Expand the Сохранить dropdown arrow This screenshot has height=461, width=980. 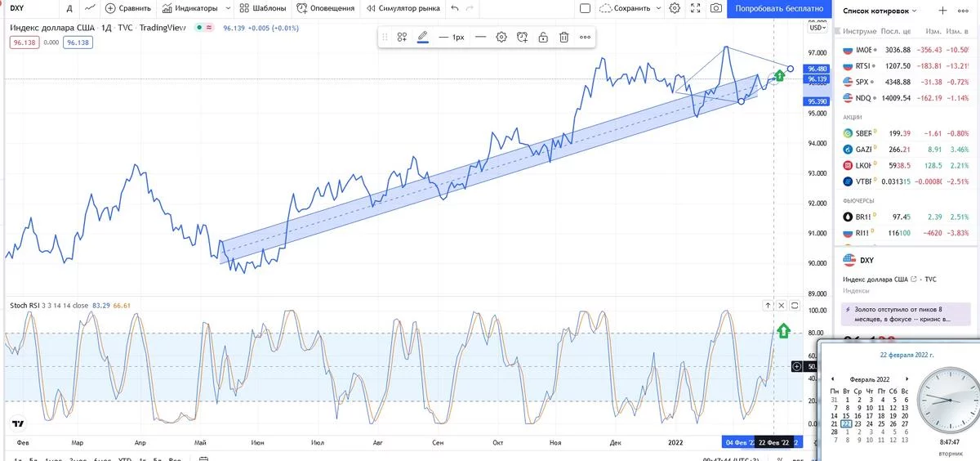click(x=657, y=8)
